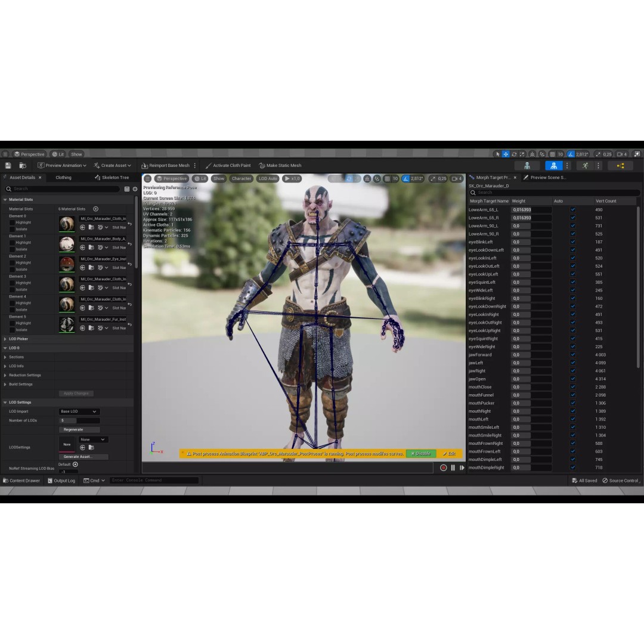Open the LOD Import Base LOD dropdown
This screenshot has height=644, width=644.
point(79,411)
